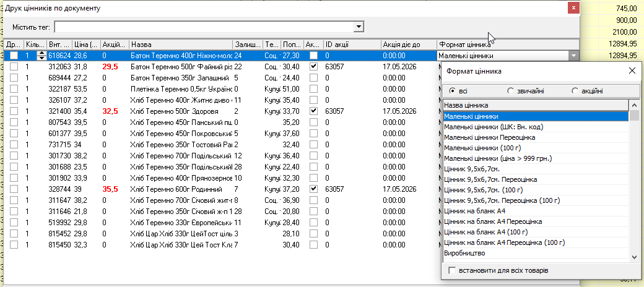Sort by 'Акція діє до' column header
The height and width of the screenshot is (287, 644).
tap(409, 45)
